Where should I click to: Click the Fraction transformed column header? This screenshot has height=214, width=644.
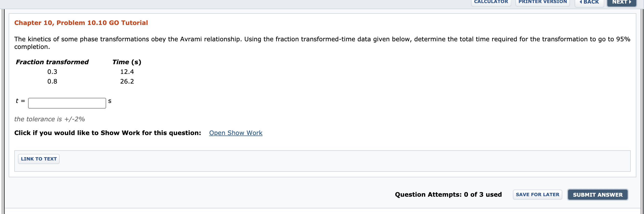click(x=52, y=62)
